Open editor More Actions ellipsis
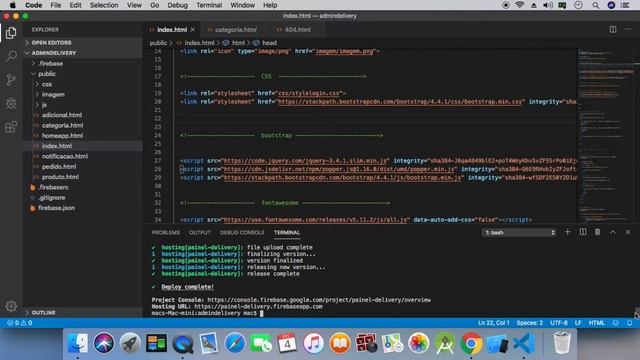This screenshot has width=640, height=360. point(628,29)
